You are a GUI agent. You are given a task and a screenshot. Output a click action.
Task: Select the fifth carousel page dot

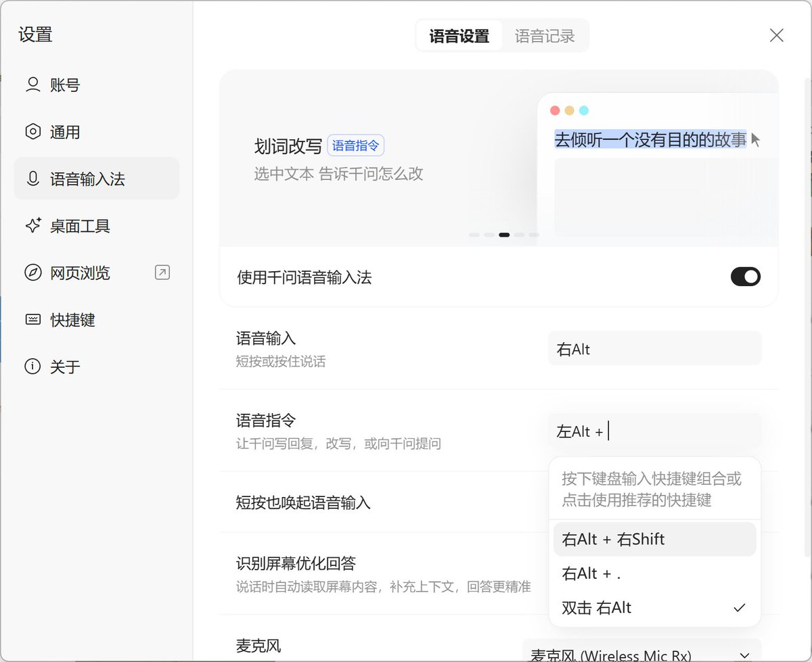coord(534,235)
